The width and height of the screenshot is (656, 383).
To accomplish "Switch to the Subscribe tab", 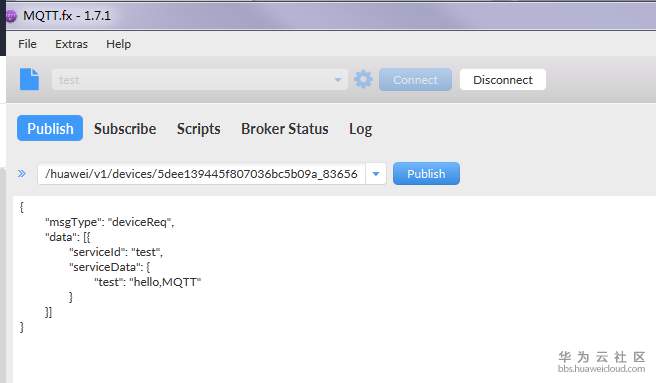I will coord(125,129).
